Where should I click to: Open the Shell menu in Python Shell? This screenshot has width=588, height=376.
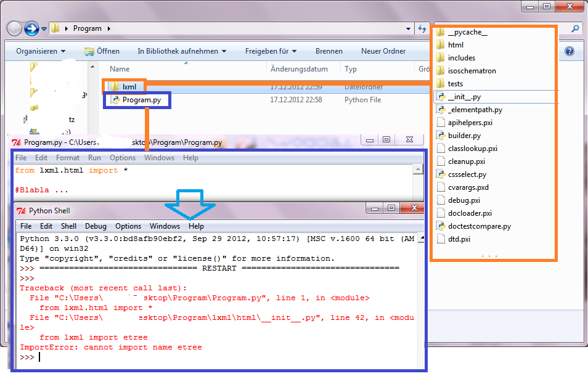(x=68, y=226)
